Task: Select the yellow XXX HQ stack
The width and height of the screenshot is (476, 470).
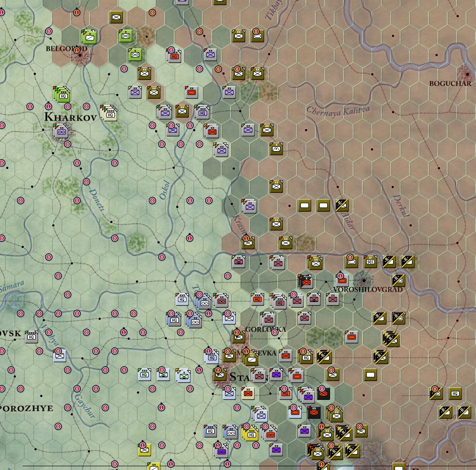Action: tap(250, 433)
